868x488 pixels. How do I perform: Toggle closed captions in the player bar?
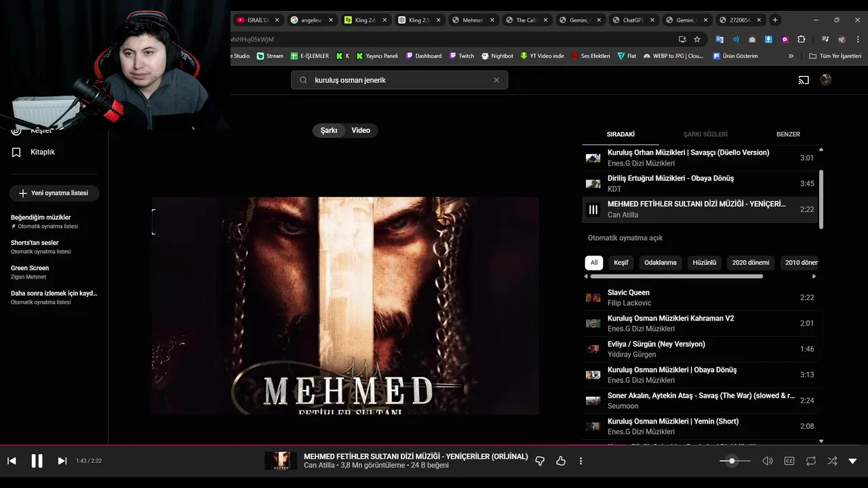pyautogui.click(x=789, y=461)
